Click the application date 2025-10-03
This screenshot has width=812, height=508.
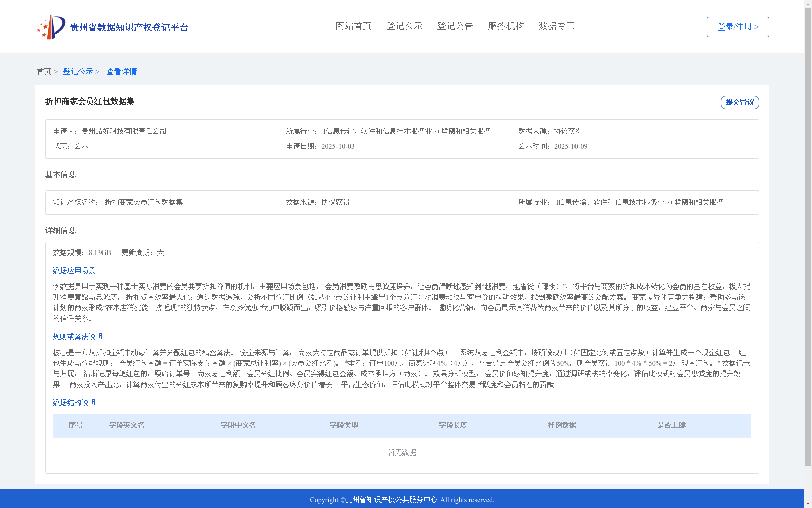338,147
